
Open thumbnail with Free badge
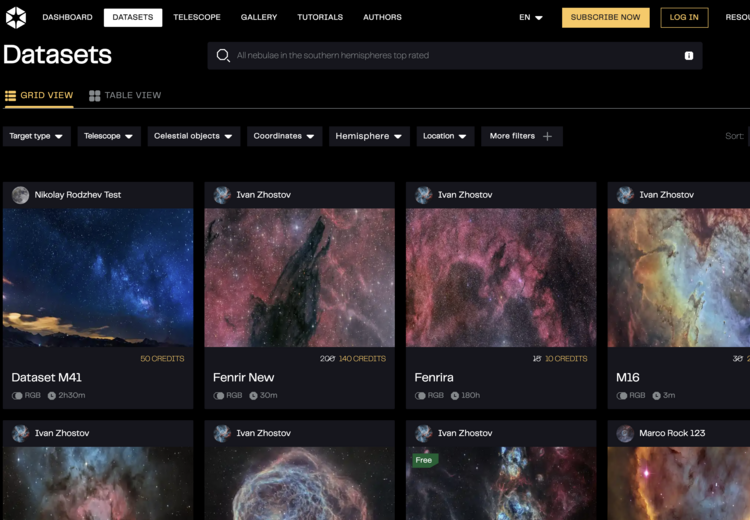pos(501,484)
